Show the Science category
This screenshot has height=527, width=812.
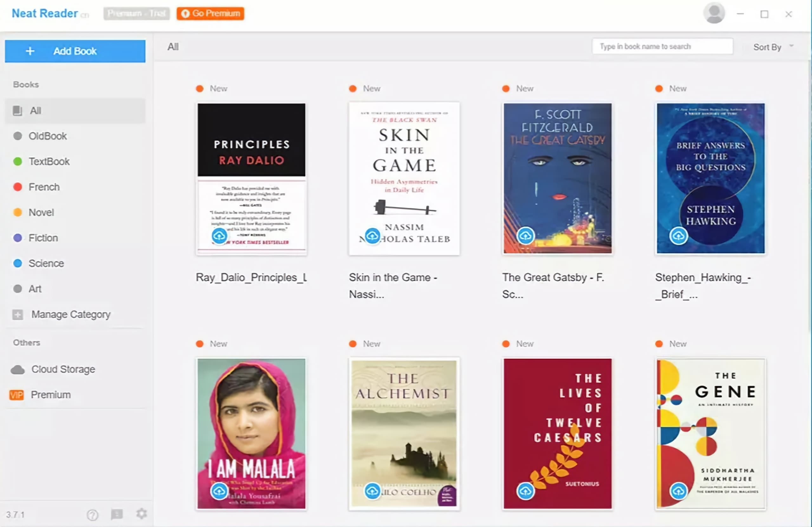(x=75, y=263)
